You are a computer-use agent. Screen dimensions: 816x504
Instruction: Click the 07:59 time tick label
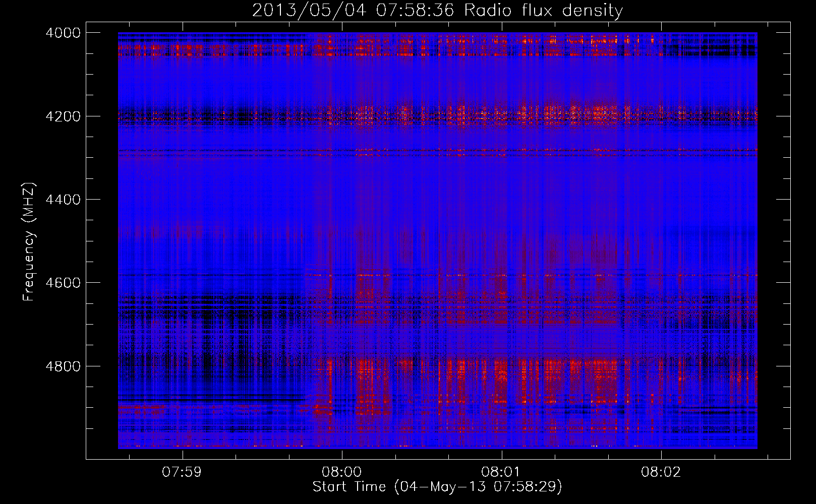coord(182,472)
